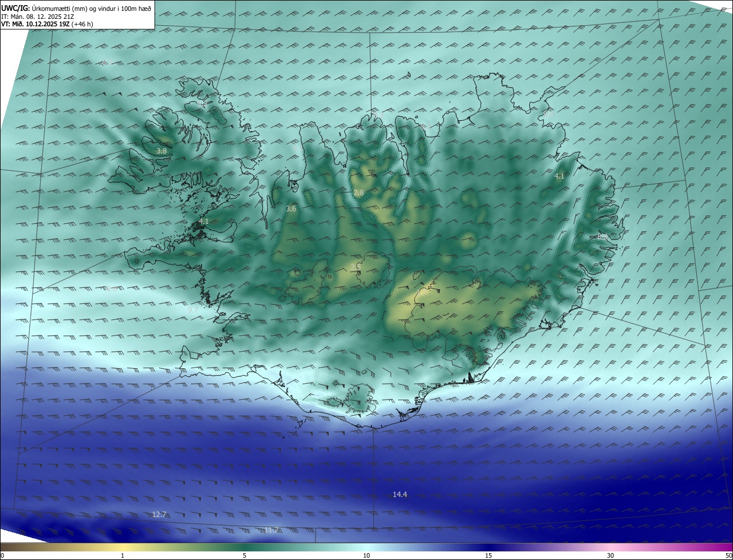Pick the yellow colorbar segment above tick 1
The height and width of the screenshot is (560, 733).
(123, 547)
